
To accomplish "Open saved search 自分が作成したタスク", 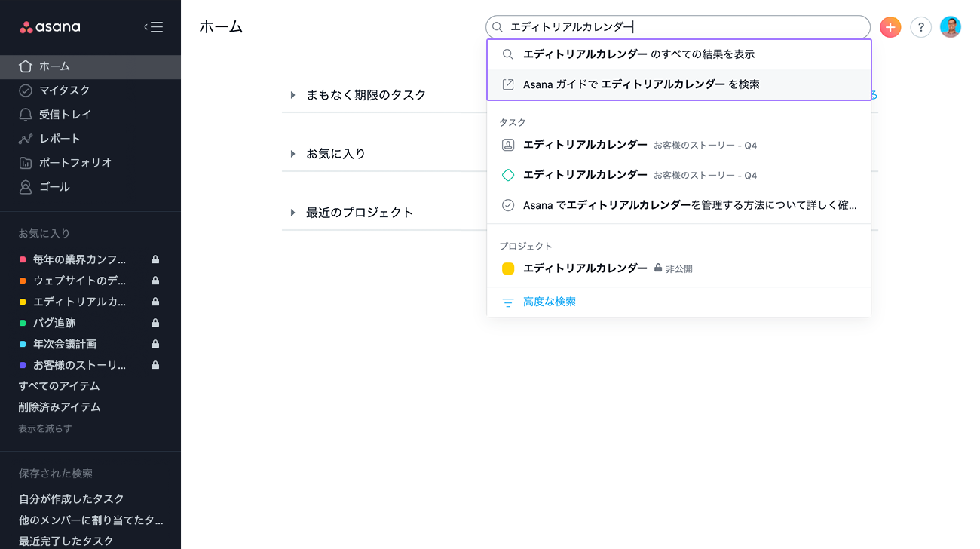I will (72, 499).
